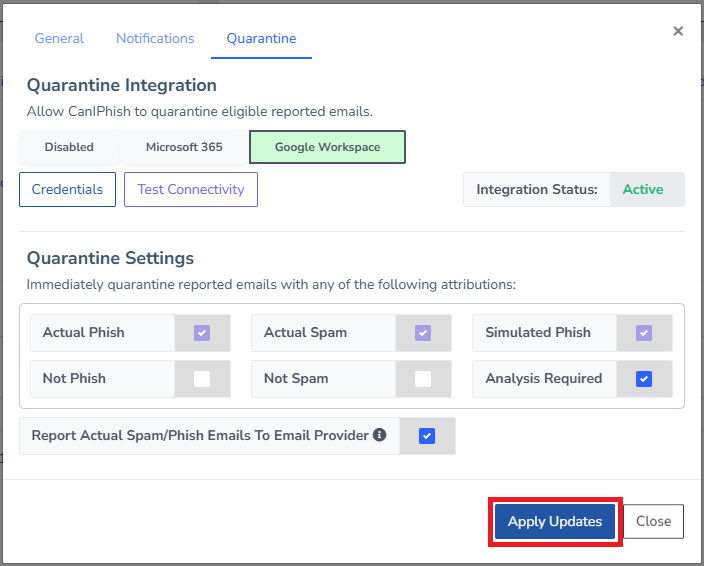Choose Google Workspace integration
This screenshot has width=704, height=566.
pyautogui.click(x=327, y=147)
